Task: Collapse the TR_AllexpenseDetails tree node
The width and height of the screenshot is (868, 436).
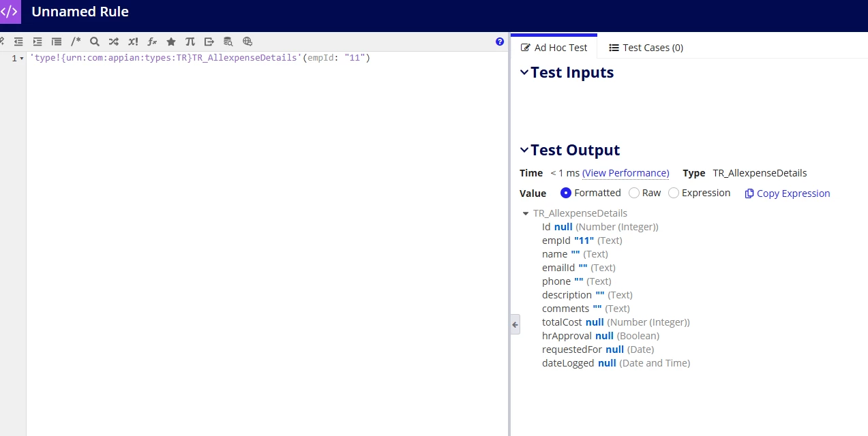Action: (x=526, y=214)
